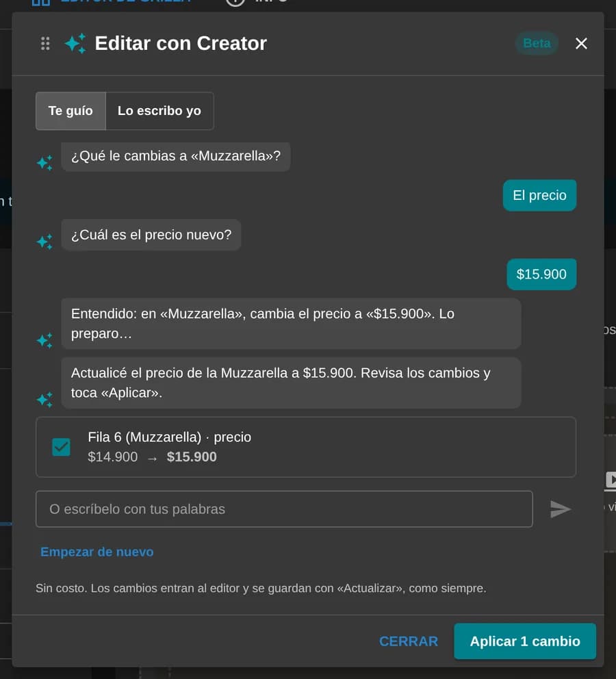
Task: Click the send arrow icon
Action: point(560,509)
